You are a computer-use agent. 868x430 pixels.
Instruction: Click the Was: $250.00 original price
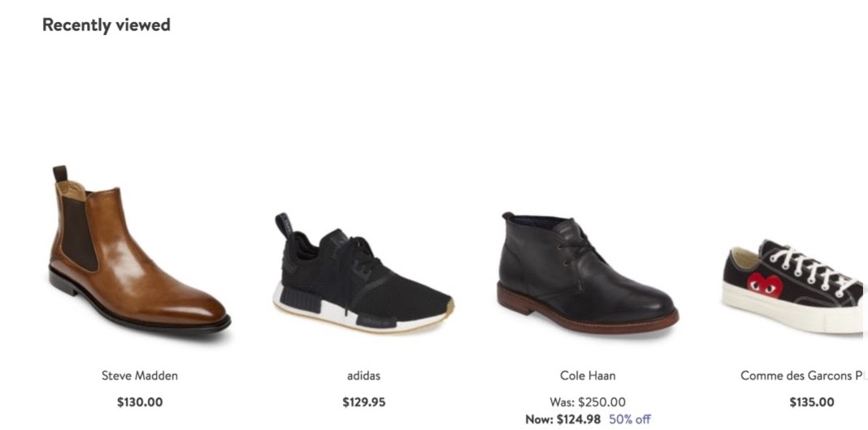[x=588, y=402]
